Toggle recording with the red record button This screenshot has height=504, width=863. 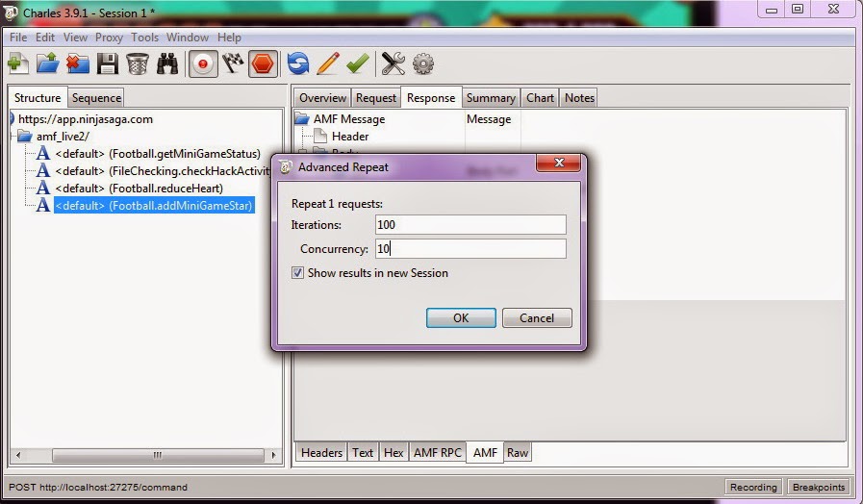(203, 63)
